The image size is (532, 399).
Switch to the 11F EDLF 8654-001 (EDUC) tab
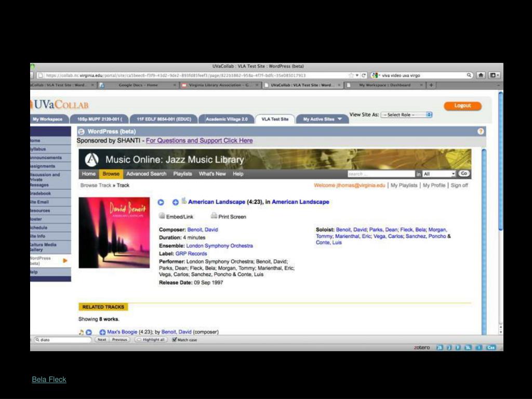coord(164,119)
